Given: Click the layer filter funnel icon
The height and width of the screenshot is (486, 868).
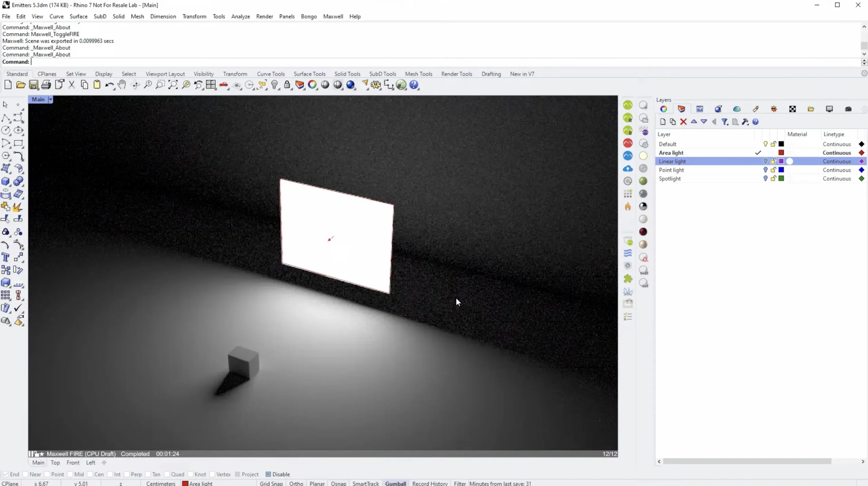Looking at the screenshot, I should [x=725, y=122].
